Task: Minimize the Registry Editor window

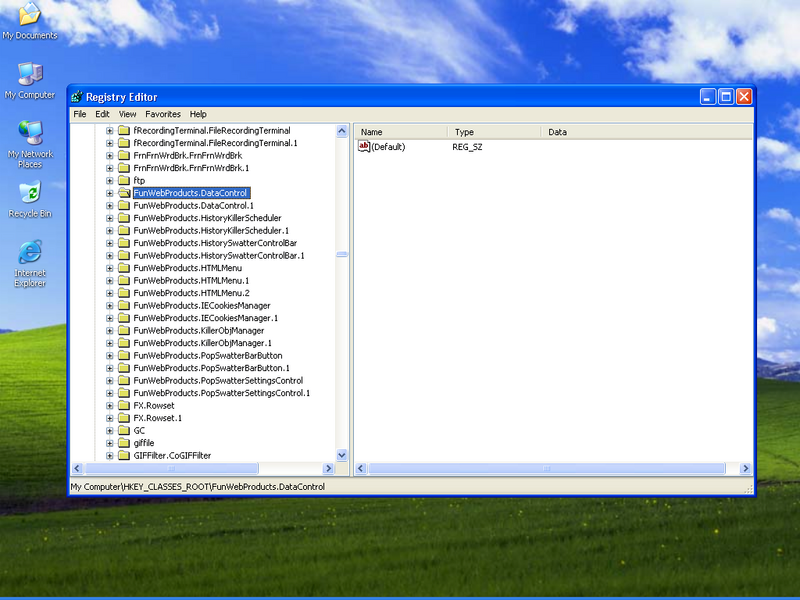Action: point(708,96)
